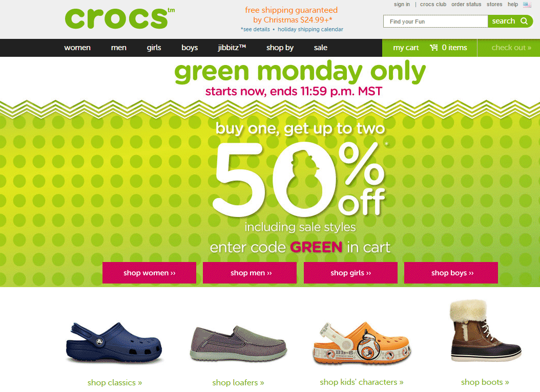This screenshot has height=392, width=540.
Task: Open the holiday shipping calendar link
Action: pos(310,29)
